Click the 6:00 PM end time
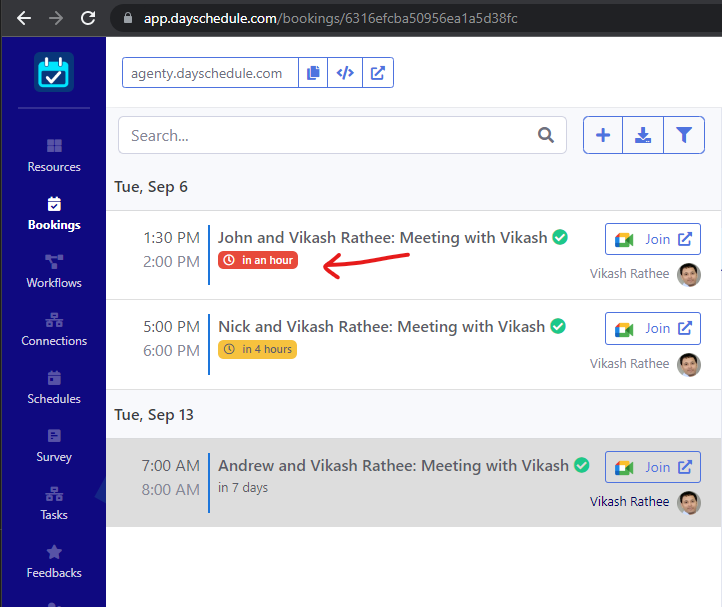The image size is (722, 607). click(171, 350)
